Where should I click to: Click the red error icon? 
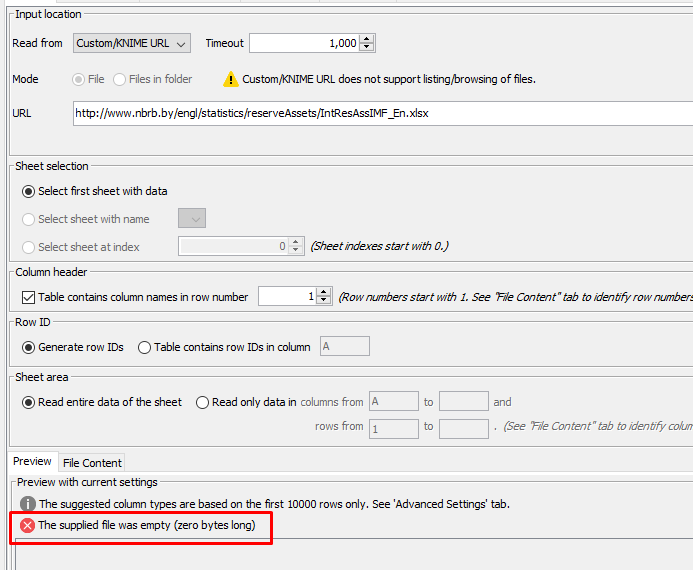27,525
